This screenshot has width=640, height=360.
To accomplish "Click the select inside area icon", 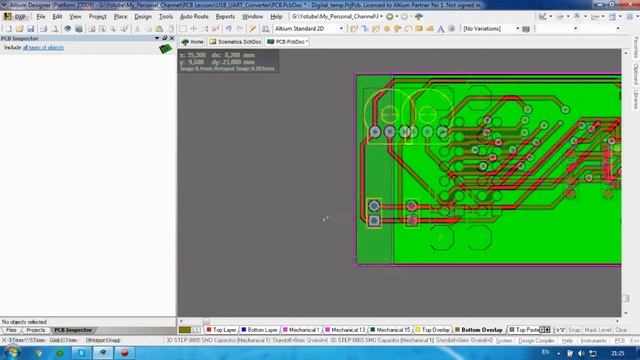I will click(183, 29).
